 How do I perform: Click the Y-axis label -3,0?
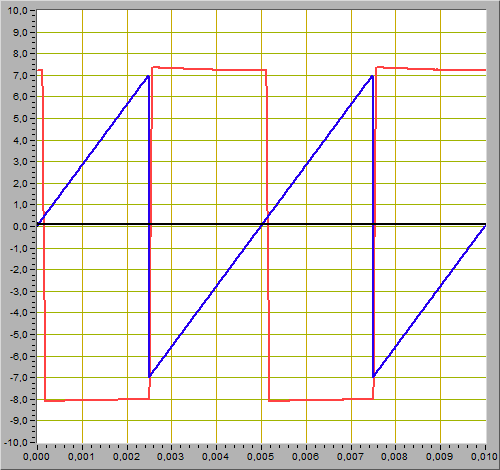pyautogui.click(x=18, y=291)
